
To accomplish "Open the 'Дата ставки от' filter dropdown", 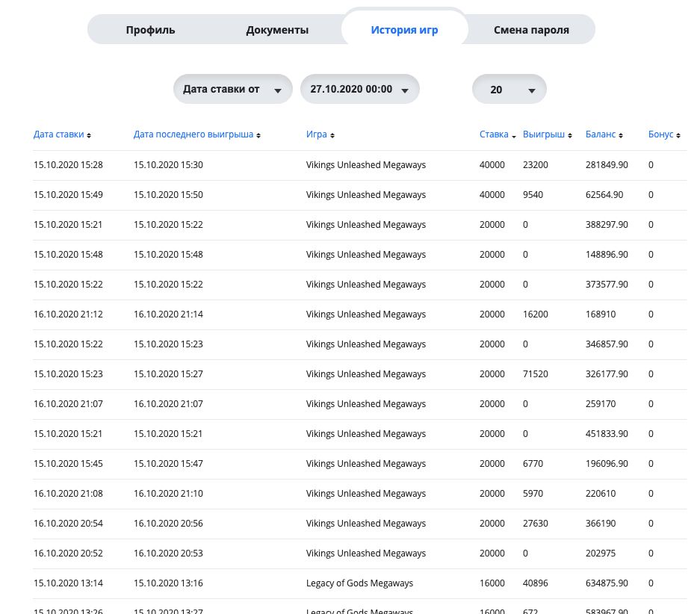I will [233, 89].
